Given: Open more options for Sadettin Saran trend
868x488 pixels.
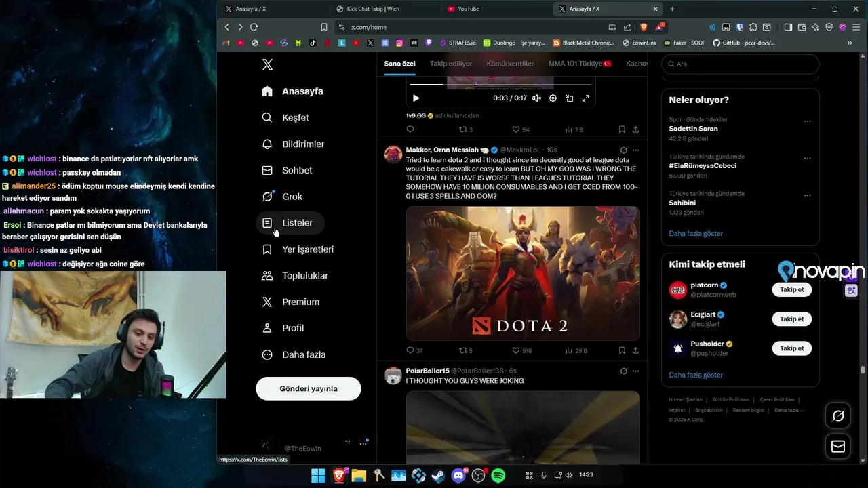Looking at the screenshot, I should pyautogui.click(x=807, y=121).
